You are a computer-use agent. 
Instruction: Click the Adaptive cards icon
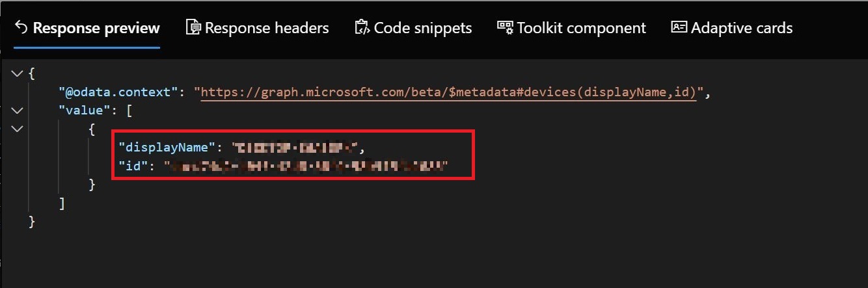click(679, 28)
